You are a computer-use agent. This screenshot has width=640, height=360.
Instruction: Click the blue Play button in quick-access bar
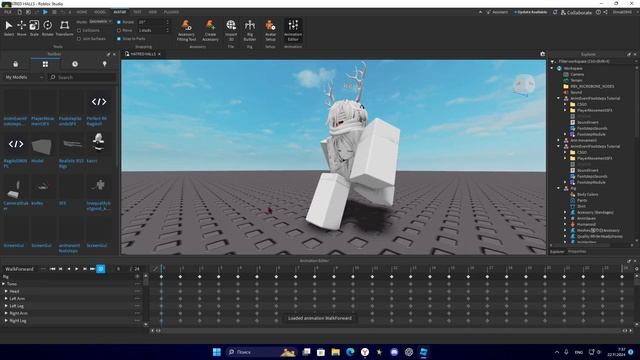45,12
